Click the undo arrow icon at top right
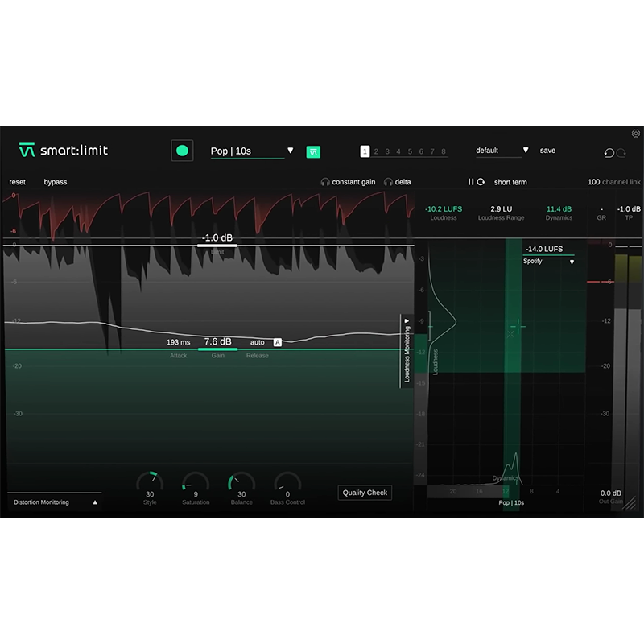 point(609,152)
